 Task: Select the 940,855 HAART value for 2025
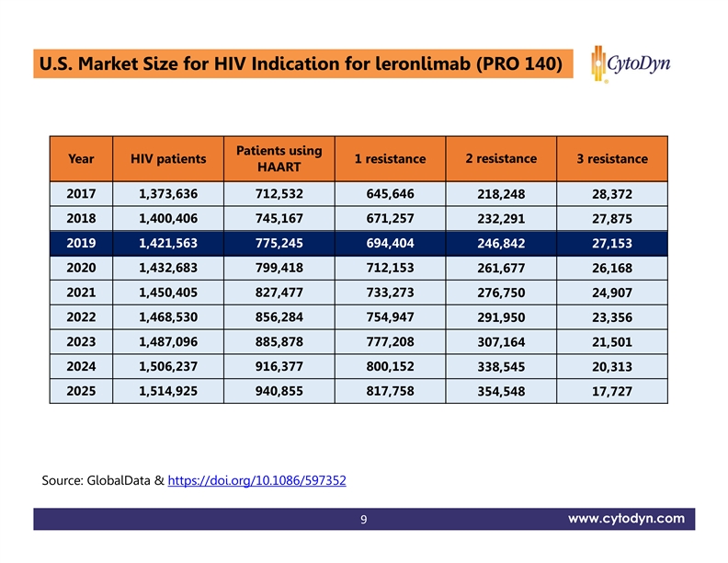click(279, 390)
